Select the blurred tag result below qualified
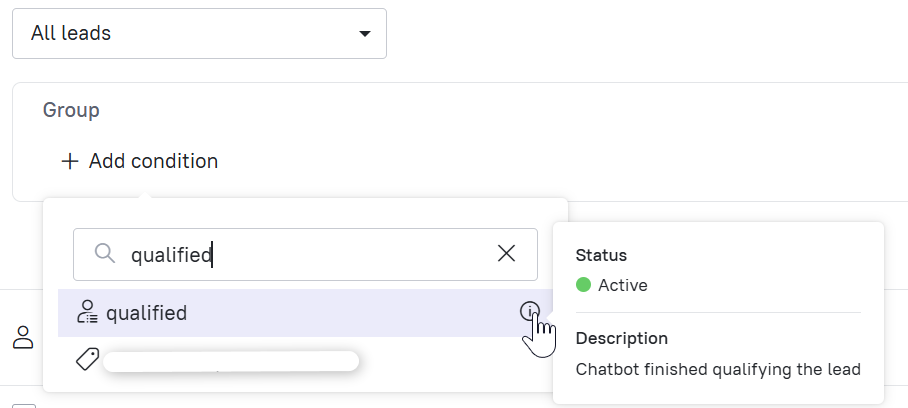The image size is (908, 408). [x=230, y=361]
